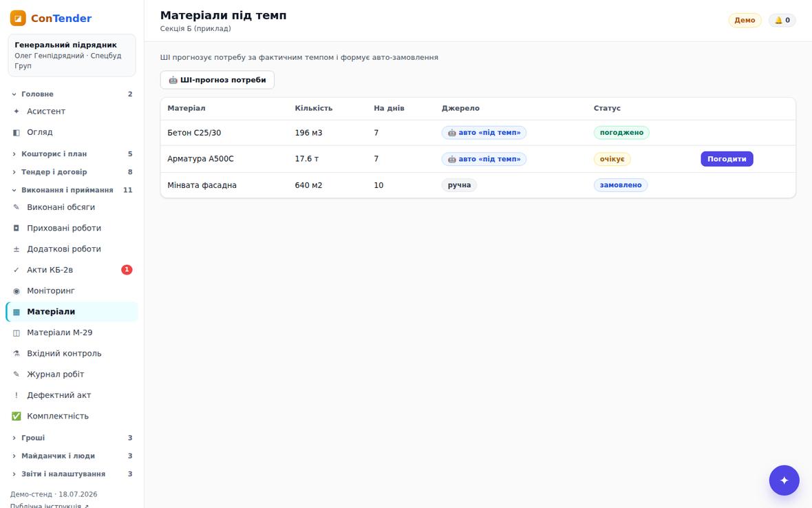Click the red badge on Акти КБ-2в
This screenshot has height=508, width=812.
pyautogui.click(x=127, y=270)
